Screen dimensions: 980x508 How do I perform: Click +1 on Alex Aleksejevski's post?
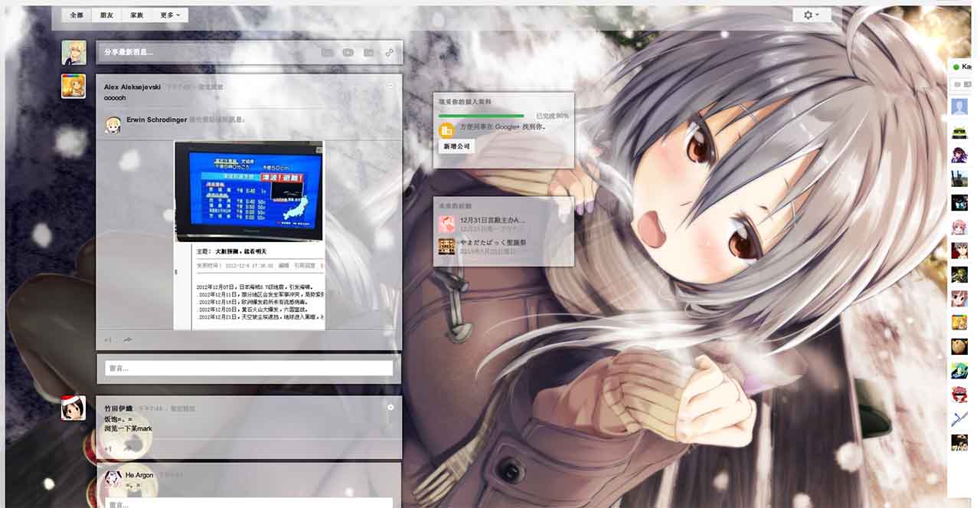108,339
